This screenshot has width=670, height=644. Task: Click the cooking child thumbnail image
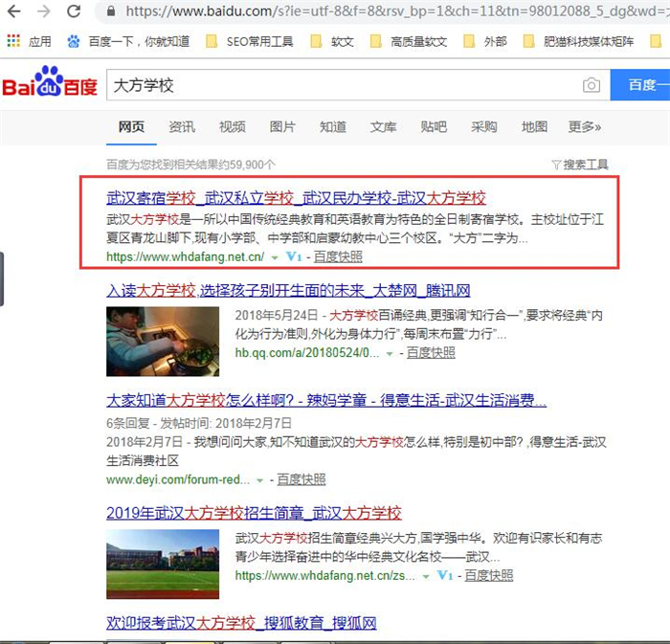click(163, 342)
